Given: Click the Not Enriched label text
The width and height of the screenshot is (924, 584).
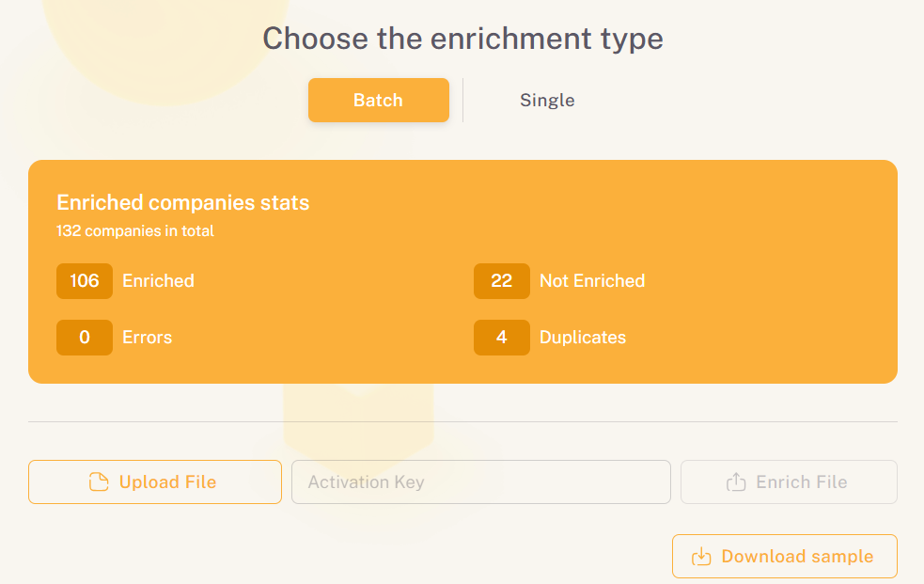Looking at the screenshot, I should click(591, 280).
